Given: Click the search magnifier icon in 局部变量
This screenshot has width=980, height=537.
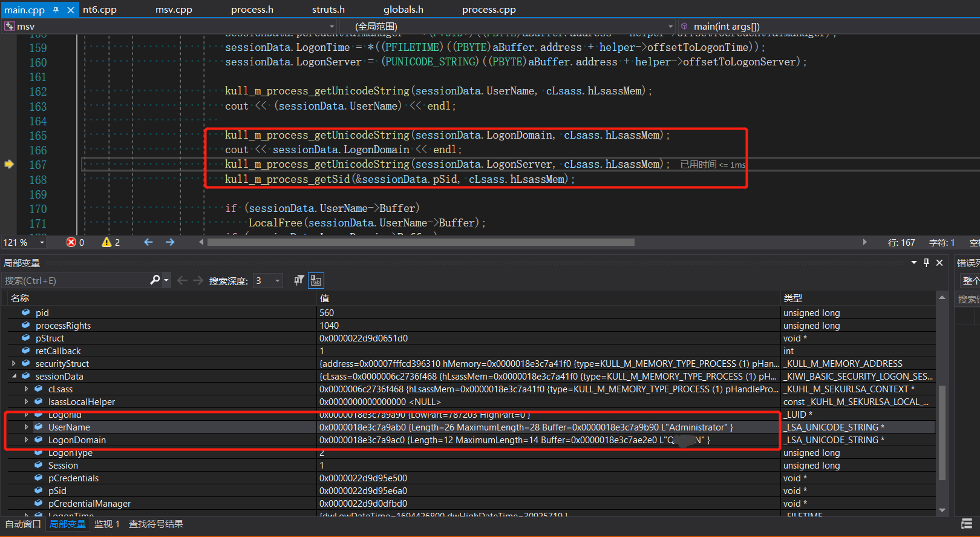Looking at the screenshot, I should (155, 280).
